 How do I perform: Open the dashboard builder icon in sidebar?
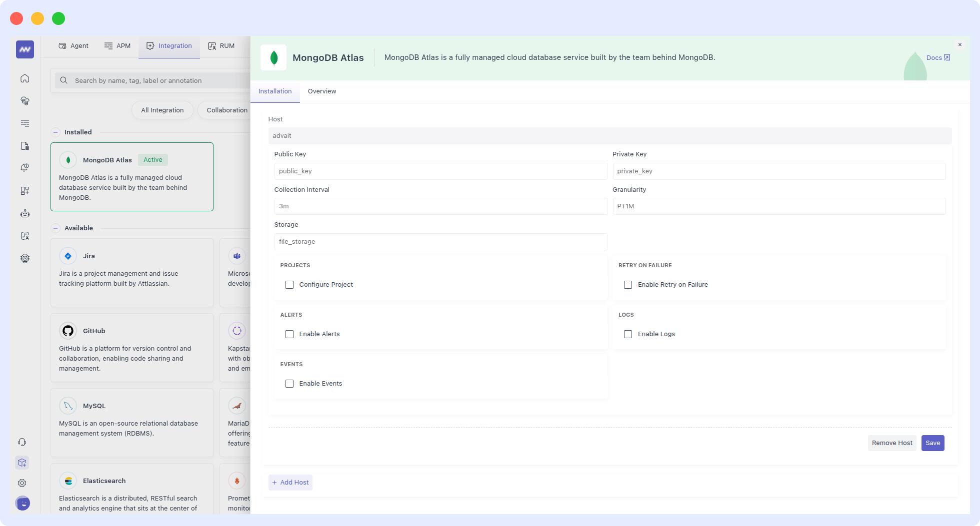tap(25, 191)
